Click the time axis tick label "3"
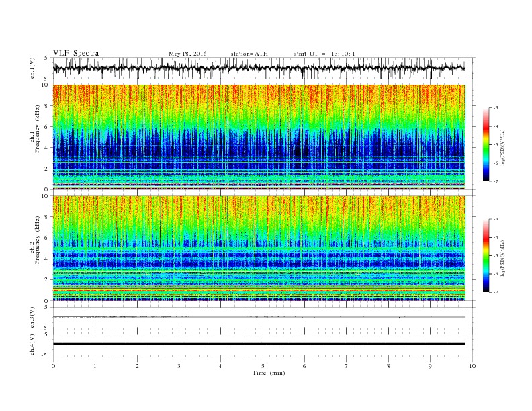Image resolution: width=532 pixels, height=411 pixels. [x=179, y=366]
